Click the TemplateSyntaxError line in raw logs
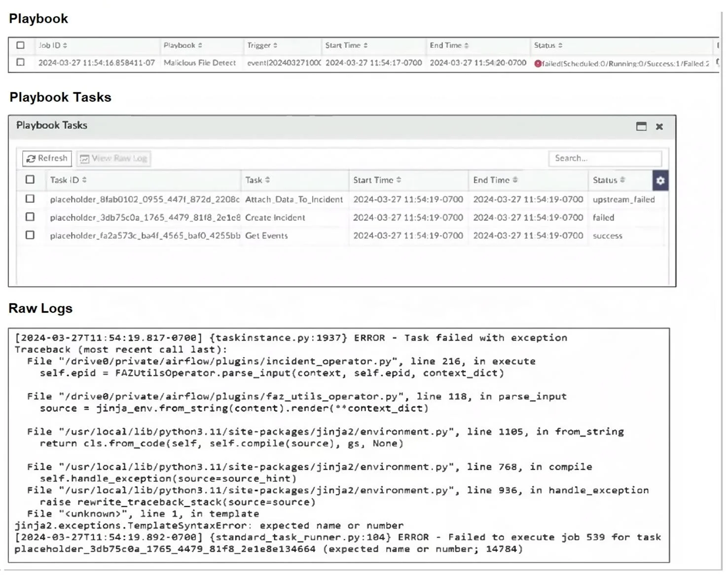 [209, 526]
